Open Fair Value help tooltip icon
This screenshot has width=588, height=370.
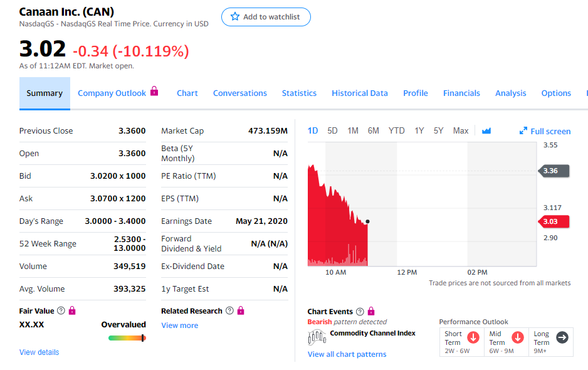coord(60,311)
